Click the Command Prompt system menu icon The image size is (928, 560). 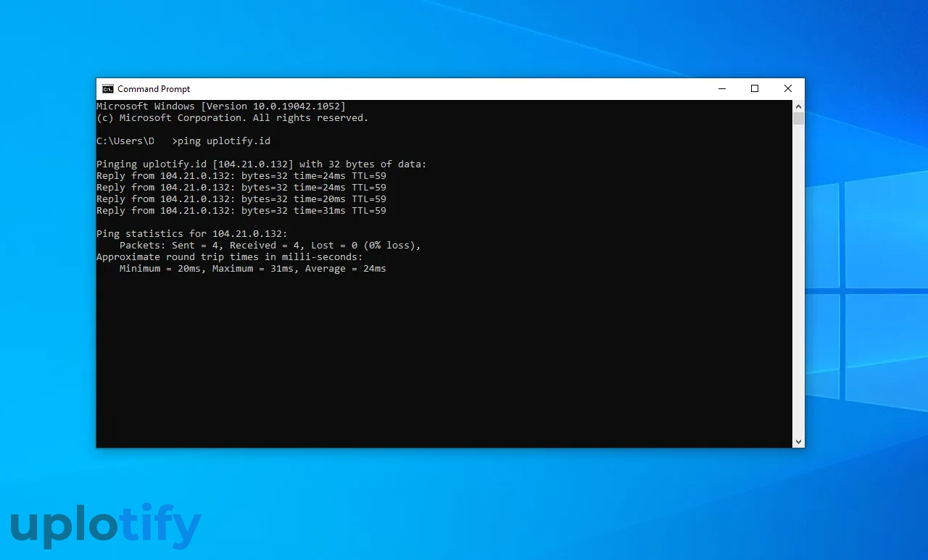coord(107,89)
